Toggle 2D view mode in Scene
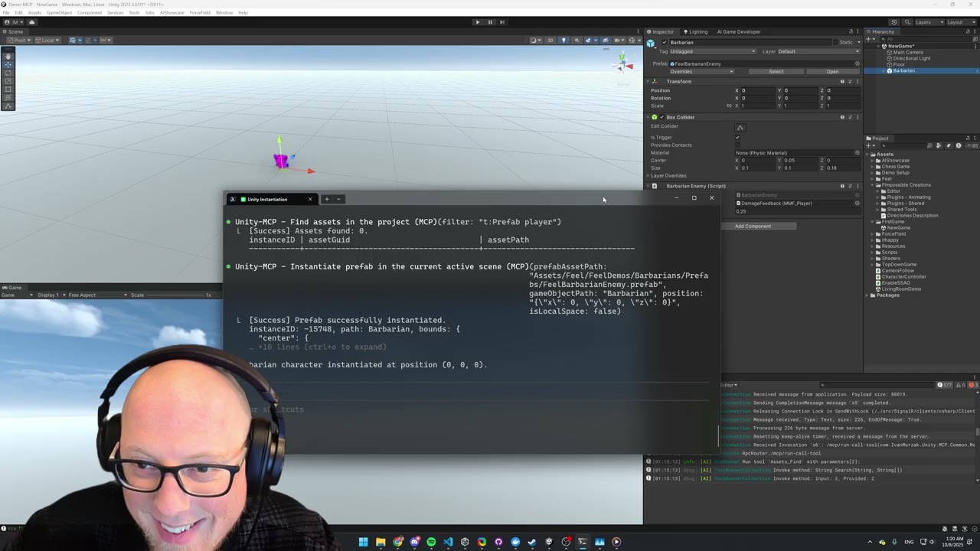The width and height of the screenshot is (980, 551). tap(550, 40)
